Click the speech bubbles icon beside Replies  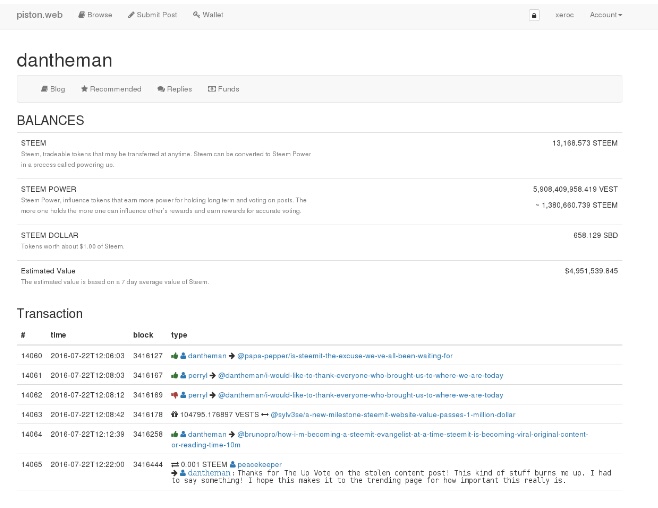pyautogui.click(x=161, y=89)
